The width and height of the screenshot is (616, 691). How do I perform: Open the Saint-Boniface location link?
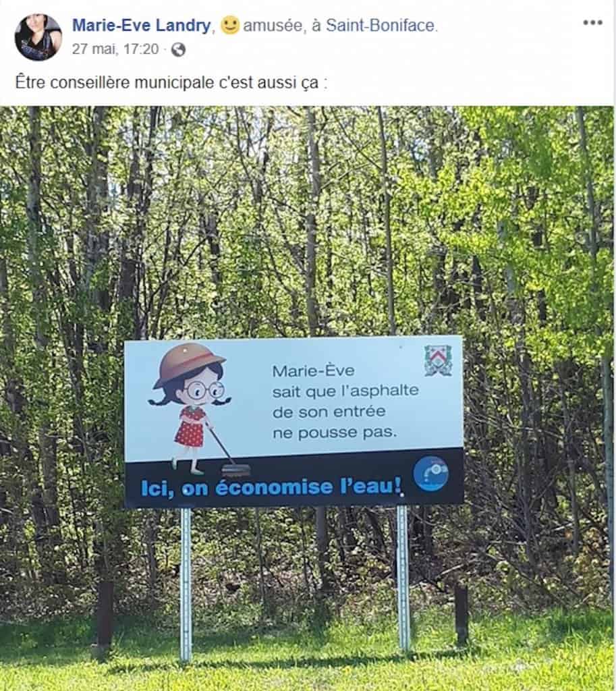(x=380, y=26)
